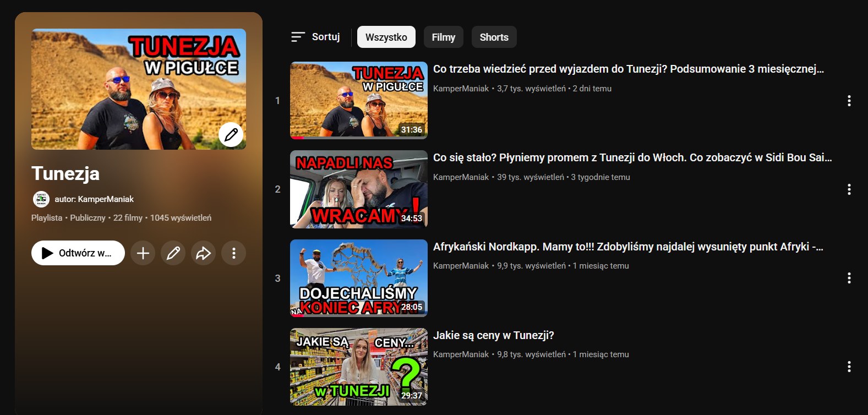Click the pencil edit icon beside the plus button
The width and height of the screenshot is (868, 415).
point(173,253)
